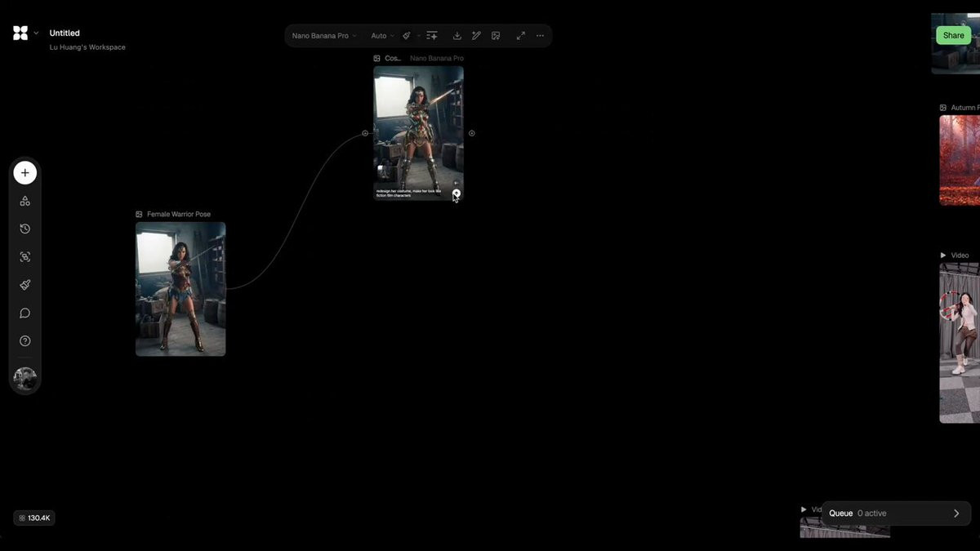
Task: Open the help question mark icon
Action: pyautogui.click(x=24, y=341)
